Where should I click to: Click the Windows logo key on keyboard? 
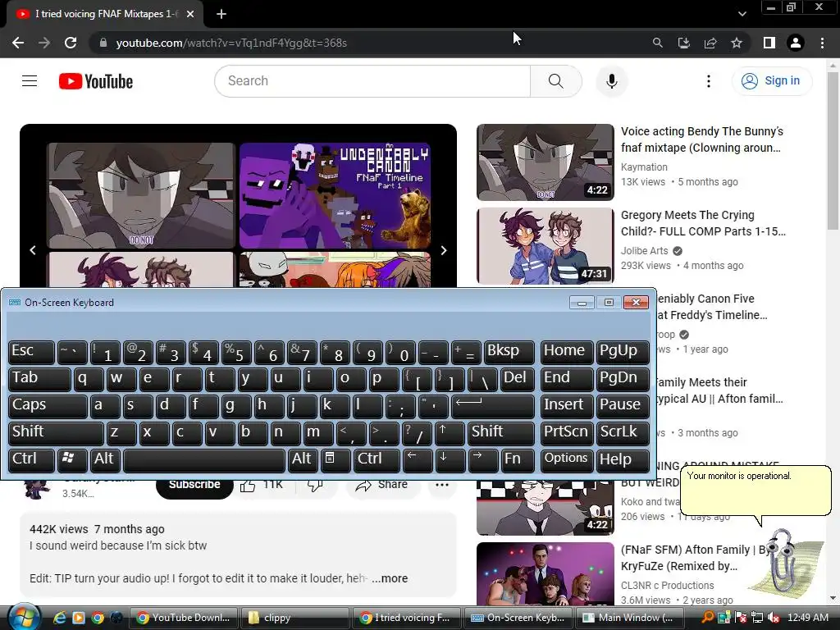72,460
